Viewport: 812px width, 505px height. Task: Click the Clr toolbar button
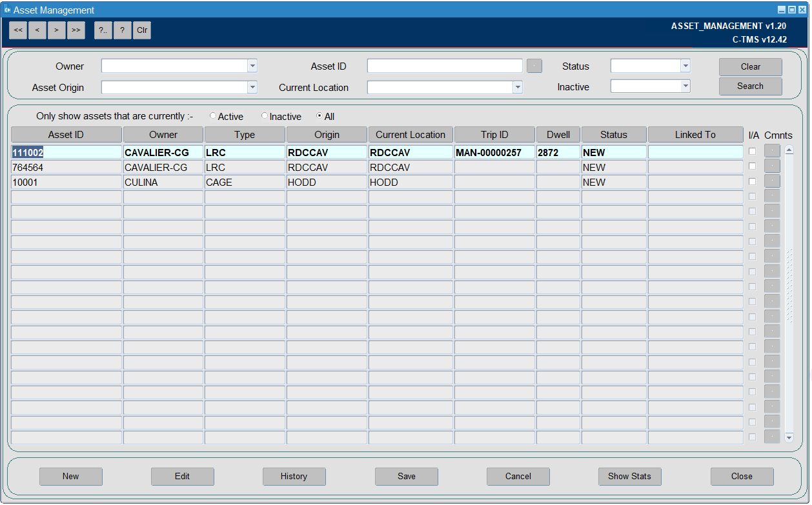pos(142,30)
